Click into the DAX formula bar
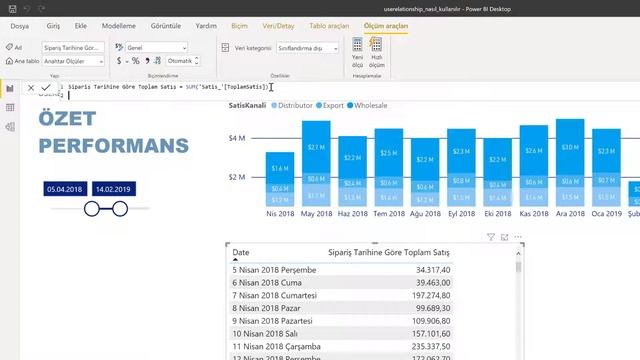The image size is (640, 360). (x=351, y=91)
